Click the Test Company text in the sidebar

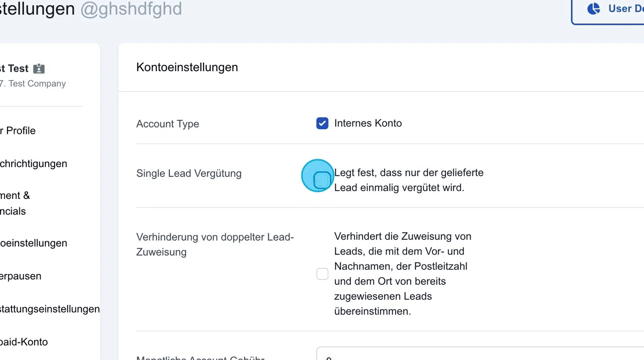(x=37, y=83)
